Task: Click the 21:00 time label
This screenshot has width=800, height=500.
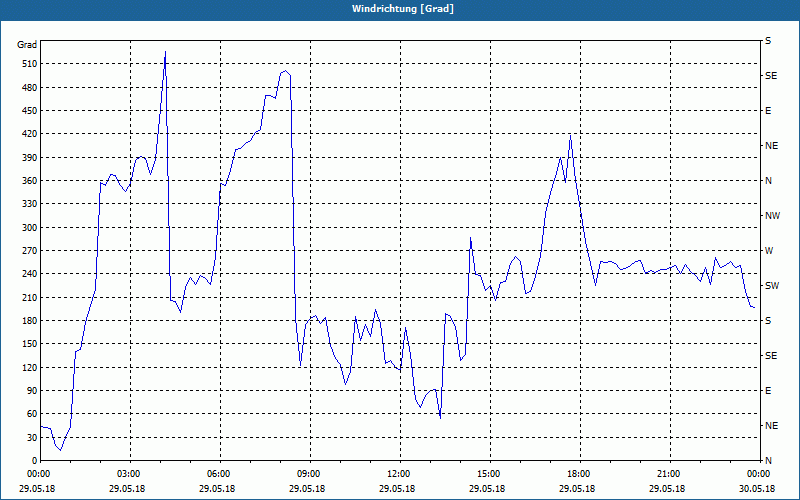Action: point(669,474)
